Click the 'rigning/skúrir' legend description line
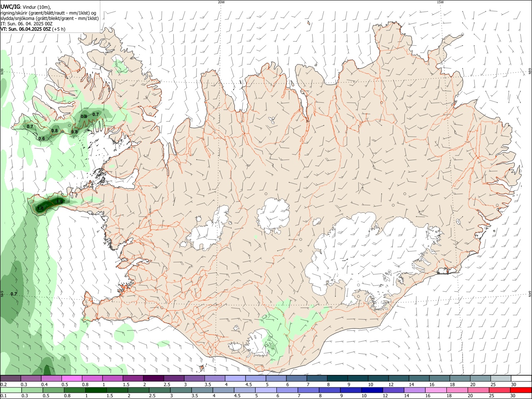 (48, 13)
